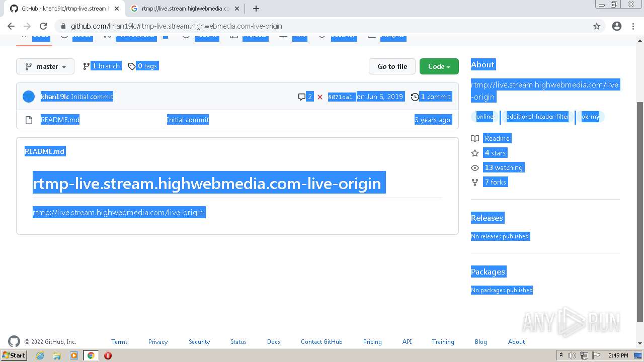Open the commit comments speech-bubble icon

point(302,97)
